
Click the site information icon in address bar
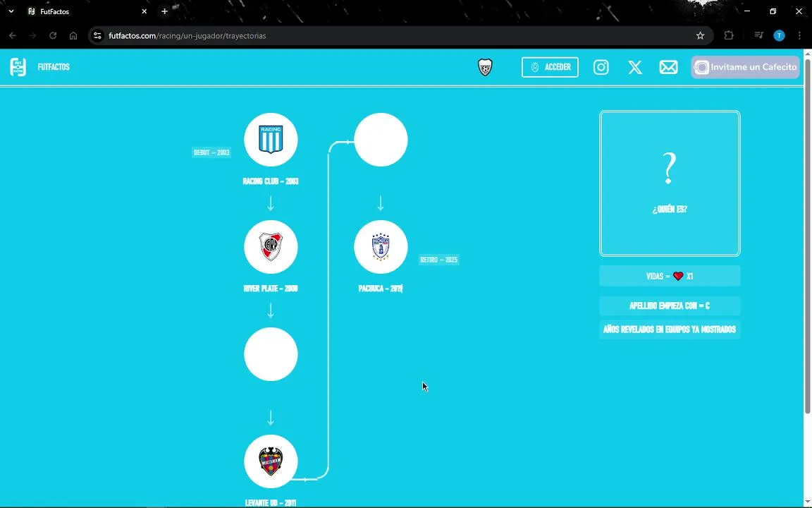[x=97, y=36]
